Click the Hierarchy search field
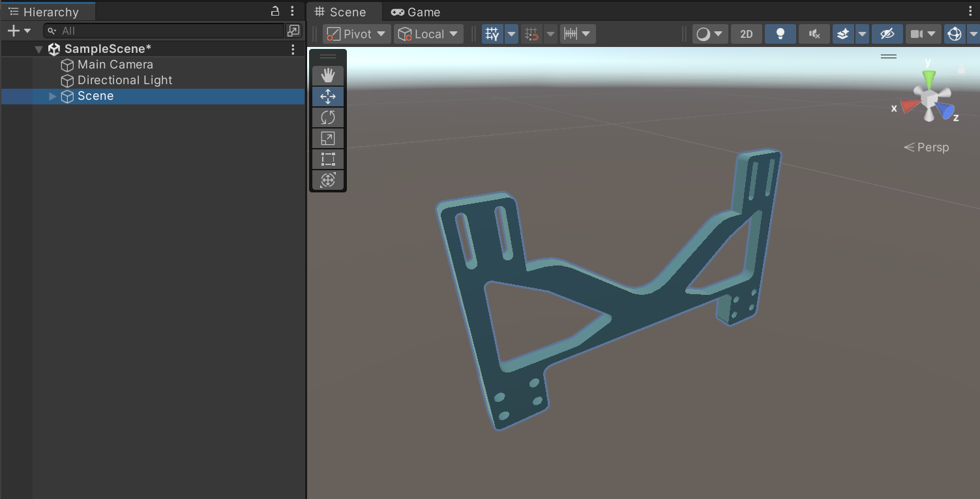The image size is (980, 499). (x=170, y=31)
